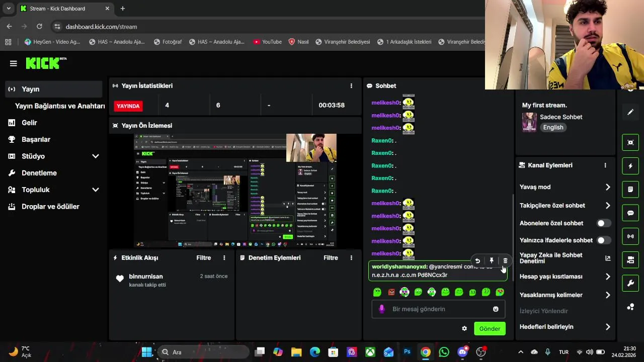Image resolution: width=644 pixels, height=362 pixels.
Task: Select the red angry emote in the emote row
Action: click(391, 292)
